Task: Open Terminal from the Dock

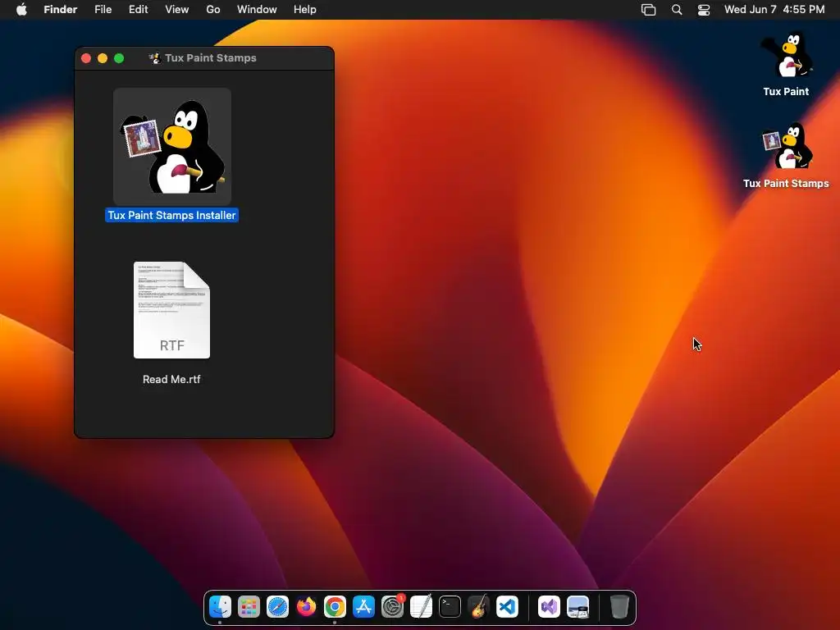Action: 450,607
